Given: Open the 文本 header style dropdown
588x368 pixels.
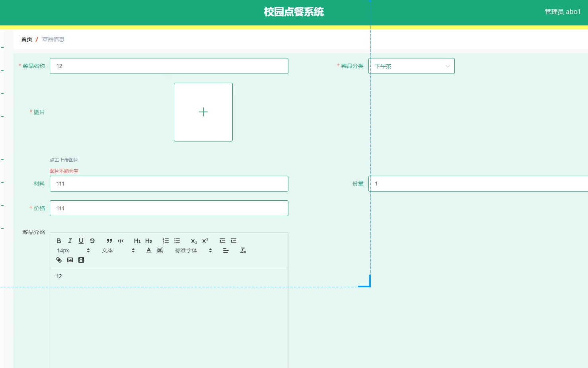Looking at the screenshot, I should click(x=118, y=250).
